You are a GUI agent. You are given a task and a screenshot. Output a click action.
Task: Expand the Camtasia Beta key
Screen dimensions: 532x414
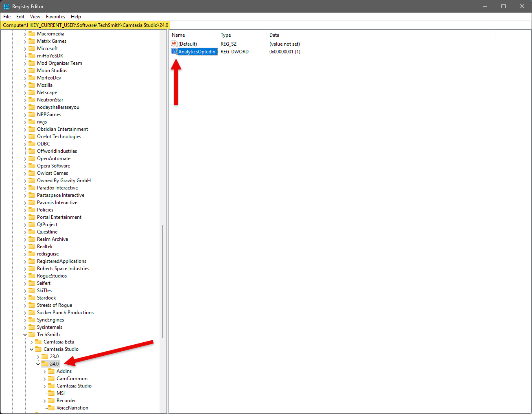point(31,342)
